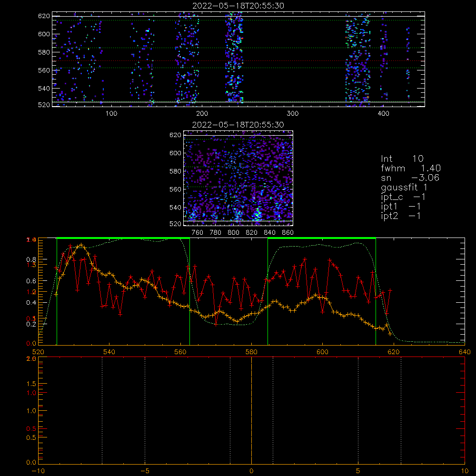
Task: Click y-axis label 560 on middle plot
Action: [x=175, y=189]
